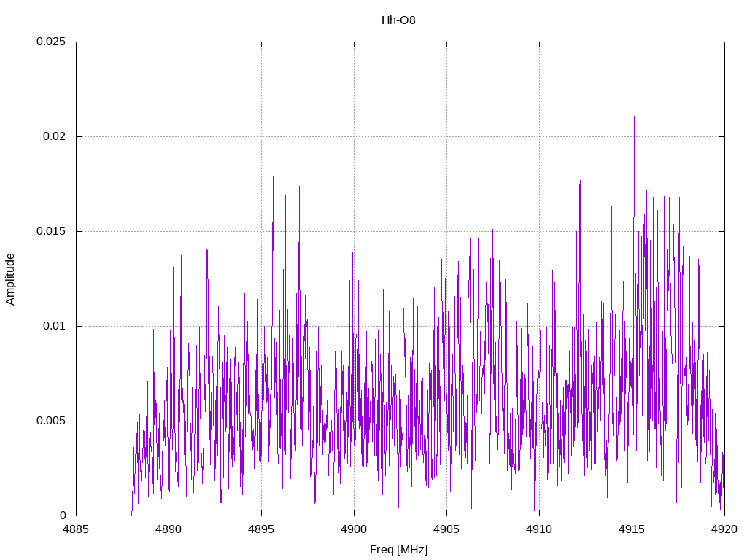747x560 pixels.
Task: Select the 0.015 y-axis tick label
Action: point(51,231)
